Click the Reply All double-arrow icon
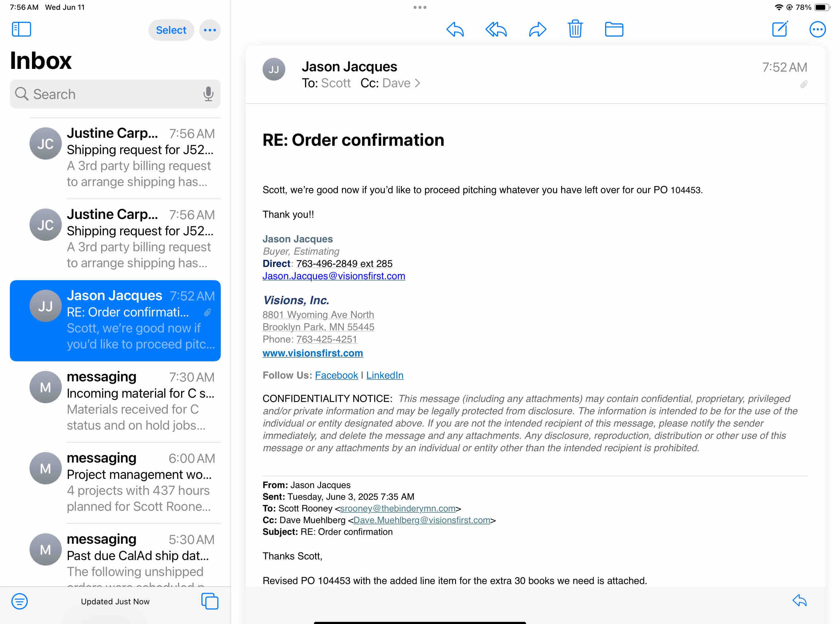Viewport: 840px width, 624px height. pyautogui.click(x=496, y=30)
